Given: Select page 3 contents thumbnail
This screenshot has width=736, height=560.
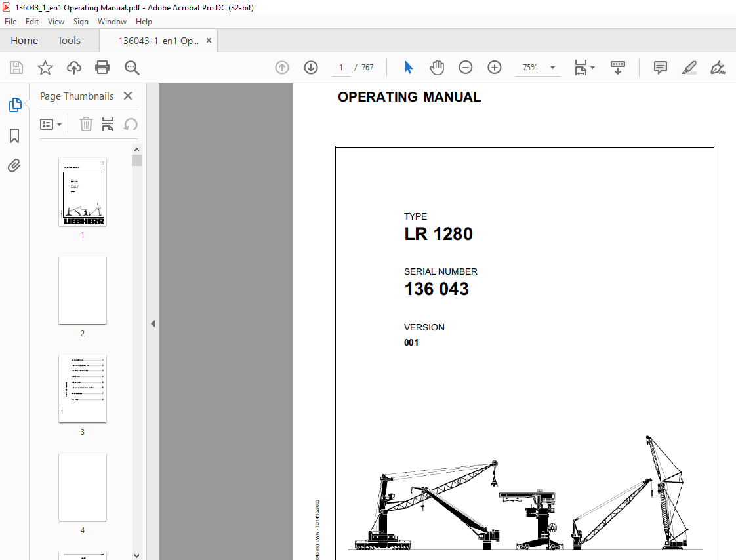Looking at the screenshot, I should [x=83, y=389].
